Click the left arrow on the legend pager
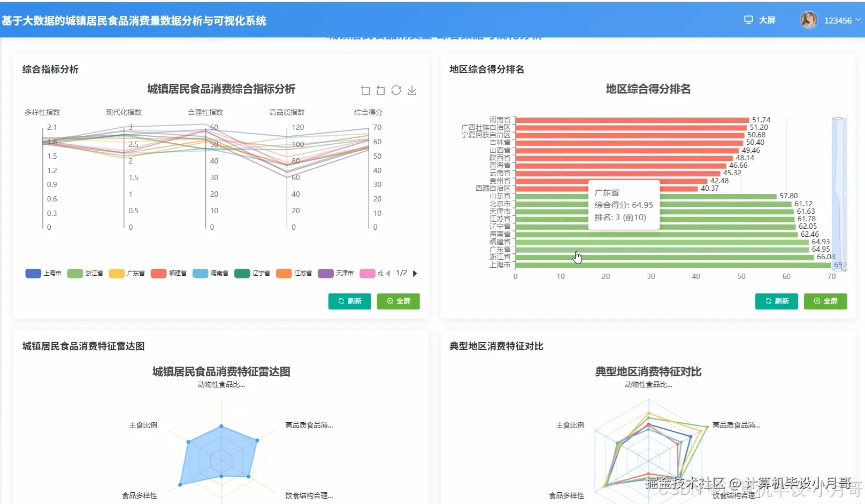The image size is (865, 504). tap(389, 273)
